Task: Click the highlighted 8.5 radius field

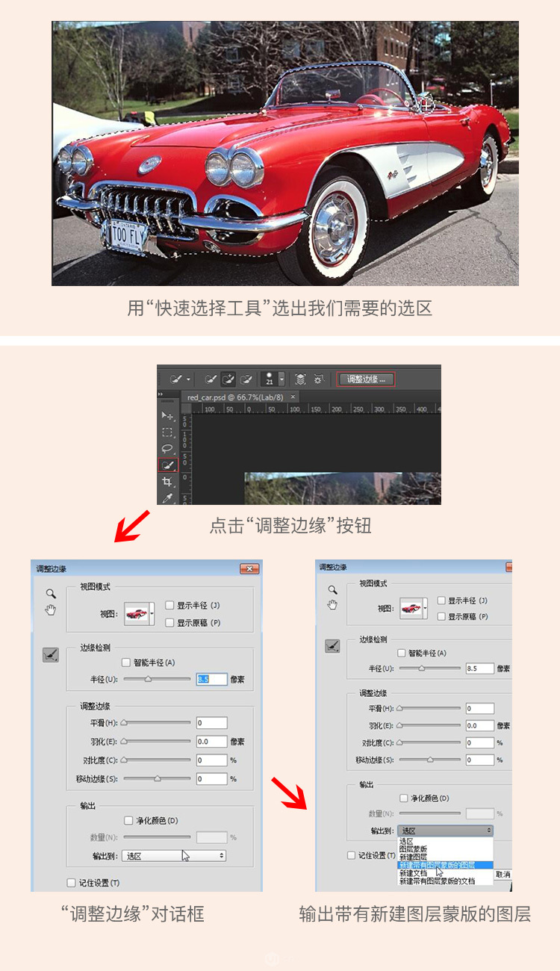Action: tap(212, 679)
